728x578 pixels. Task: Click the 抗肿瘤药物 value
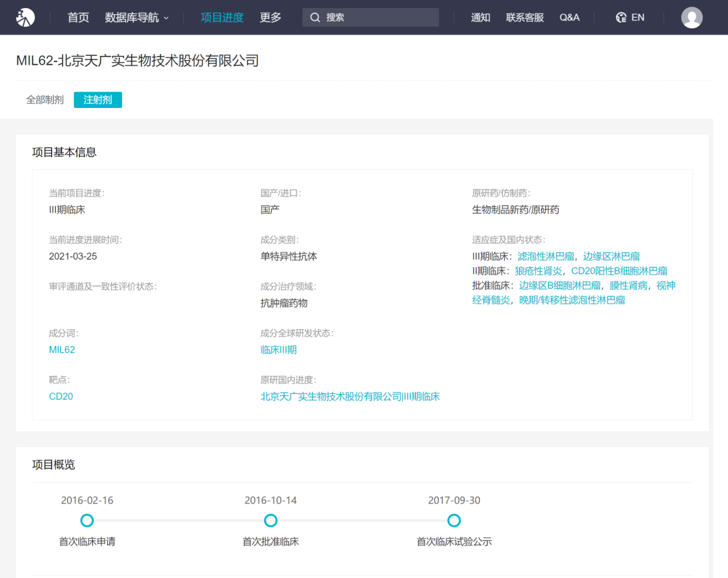coord(284,304)
